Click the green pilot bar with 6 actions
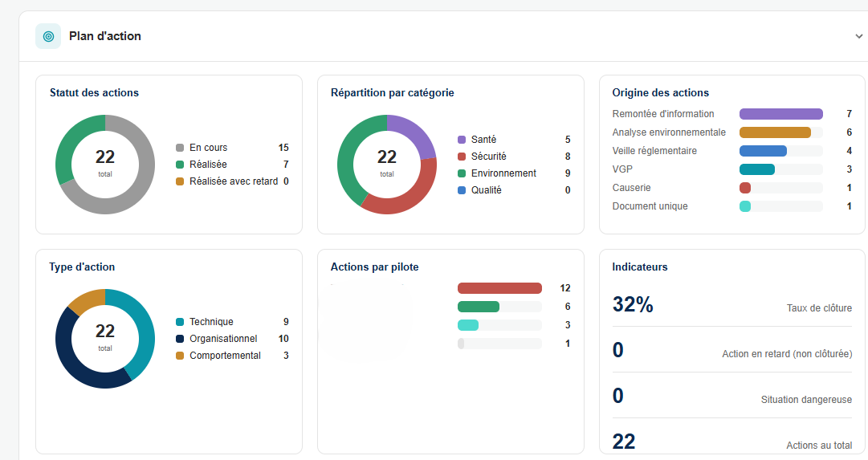Screen dimensions: 868x460 tap(479, 307)
